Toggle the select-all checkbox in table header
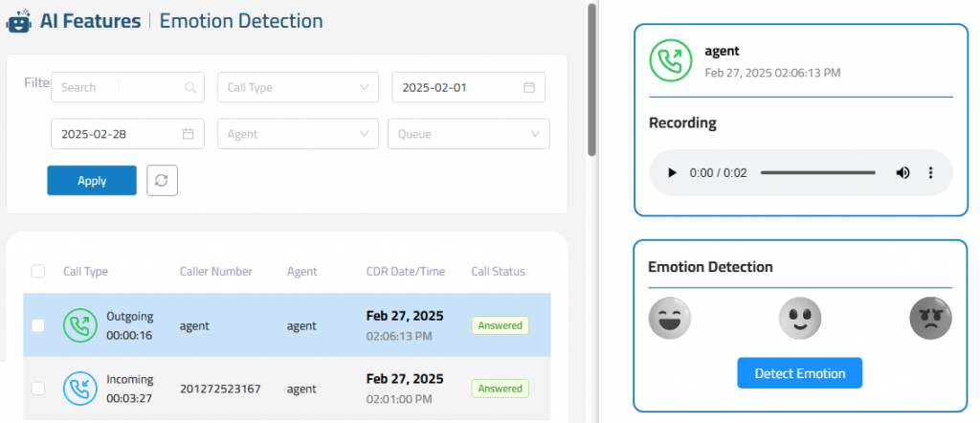The image size is (980, 423). pyautogui.click(x=38, y=271)
